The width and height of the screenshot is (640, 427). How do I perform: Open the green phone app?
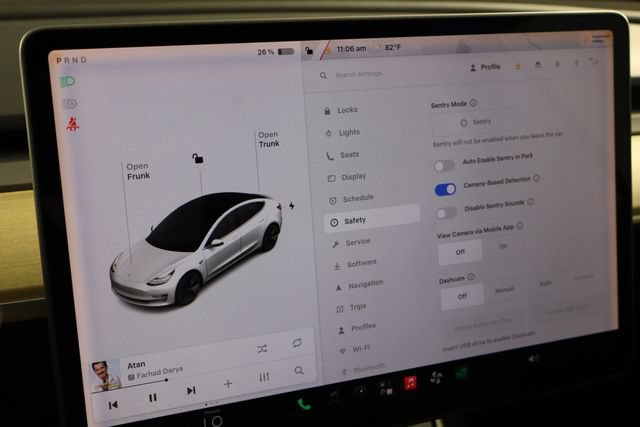(304, 405)
